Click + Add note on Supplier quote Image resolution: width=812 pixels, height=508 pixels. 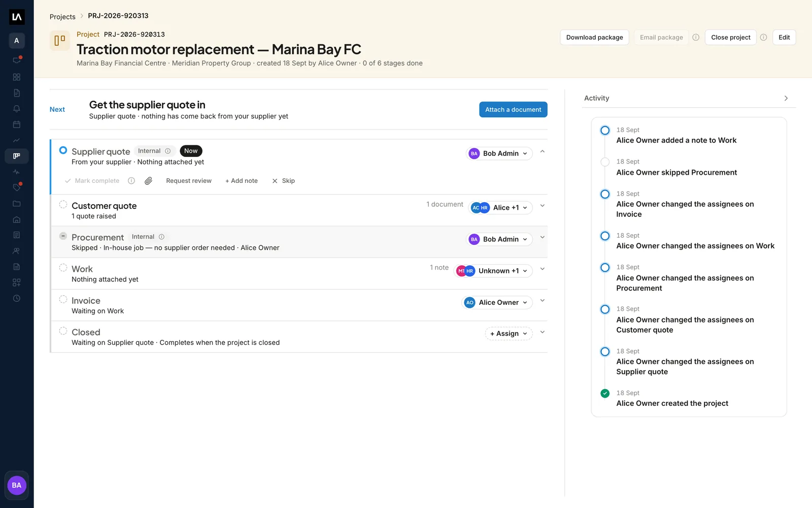[242, 181]
